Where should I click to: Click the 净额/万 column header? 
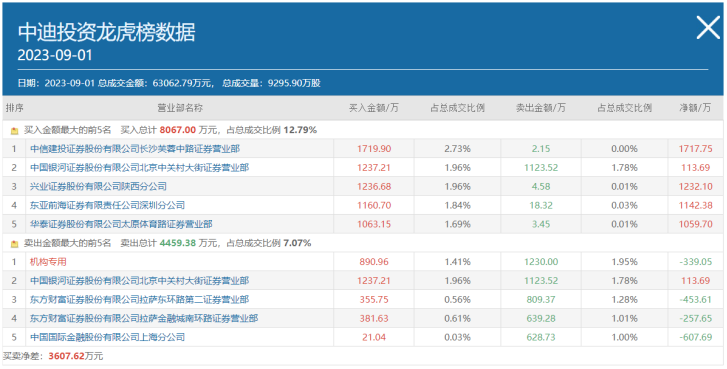tap(695, 108)
